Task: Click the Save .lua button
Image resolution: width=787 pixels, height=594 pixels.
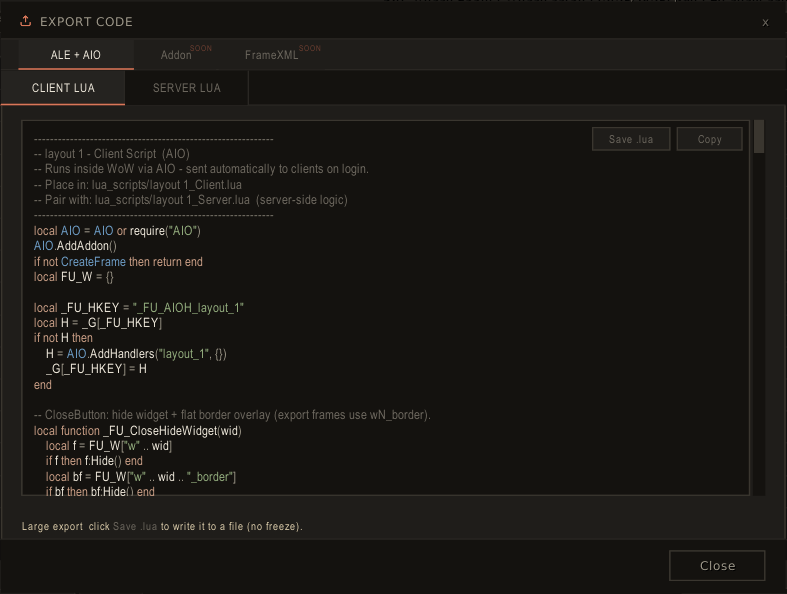Action: click(631, 139)
